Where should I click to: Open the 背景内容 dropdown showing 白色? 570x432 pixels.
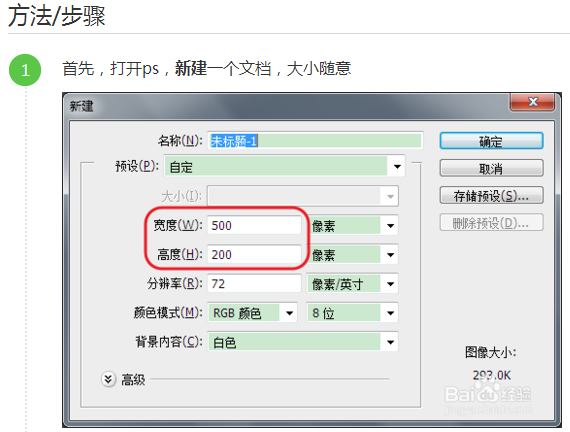pyautogui.click(x=303, y=342)
